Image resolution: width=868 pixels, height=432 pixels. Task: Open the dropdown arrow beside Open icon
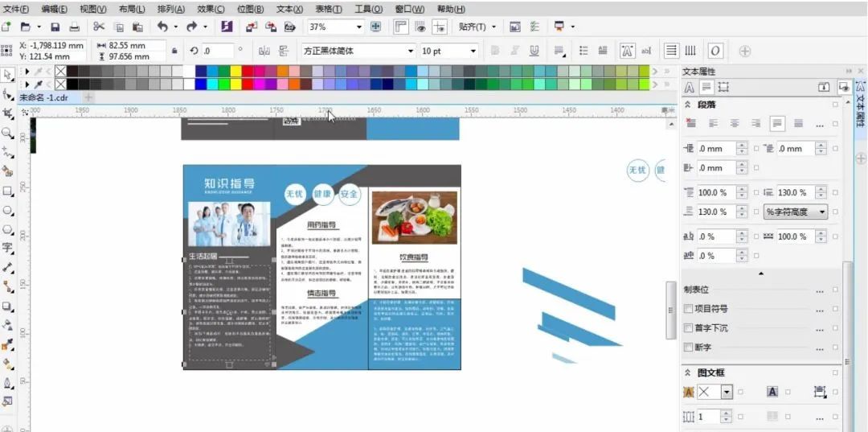39,27
